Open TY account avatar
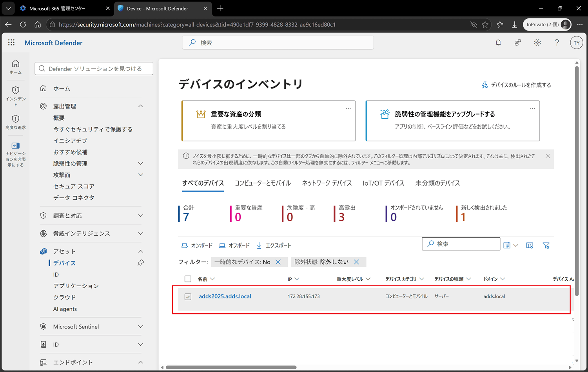588x372 pixels. [x=576, y=43]
